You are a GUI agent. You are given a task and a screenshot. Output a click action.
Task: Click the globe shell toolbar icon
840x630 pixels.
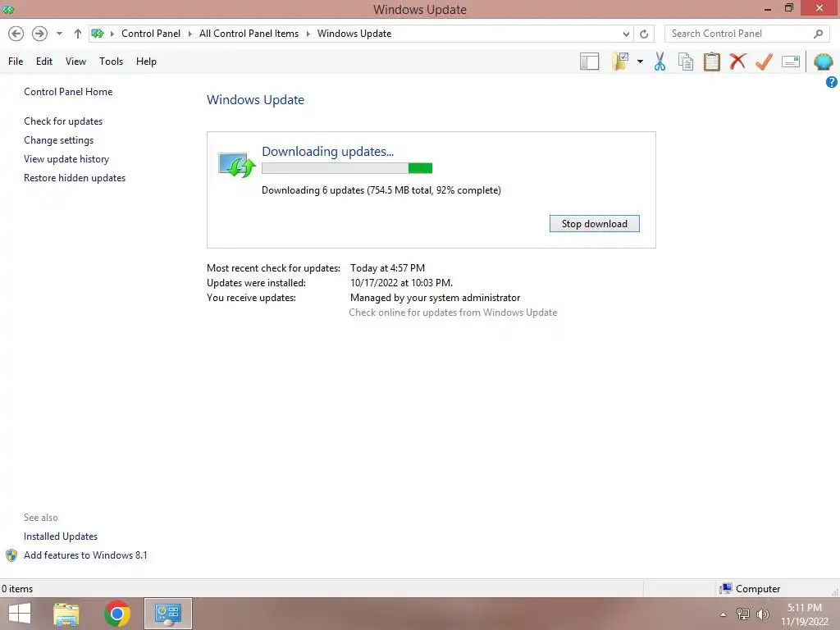pyautogui.click(x=823, y=62)
